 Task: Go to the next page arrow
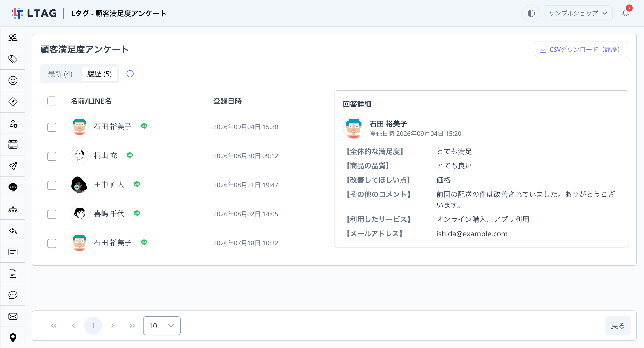point(112,325)
